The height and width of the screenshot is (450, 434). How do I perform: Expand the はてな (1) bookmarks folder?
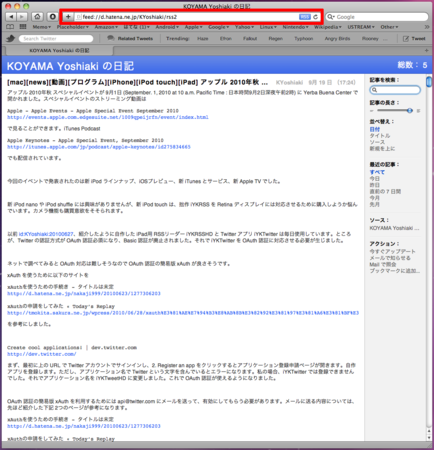tap(136, 27)
